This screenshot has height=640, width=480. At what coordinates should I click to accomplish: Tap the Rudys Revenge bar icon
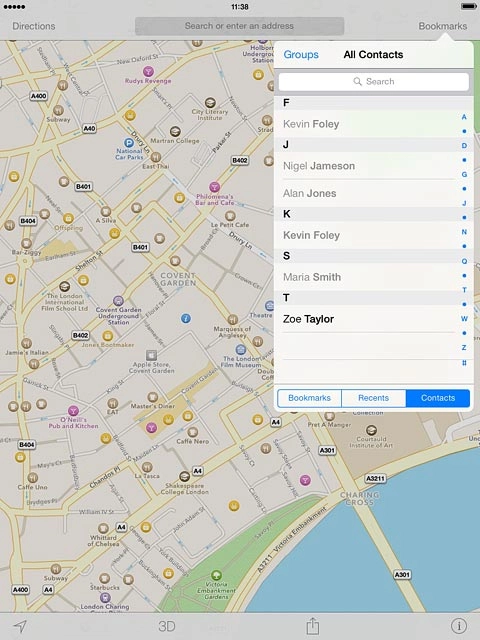148,71
